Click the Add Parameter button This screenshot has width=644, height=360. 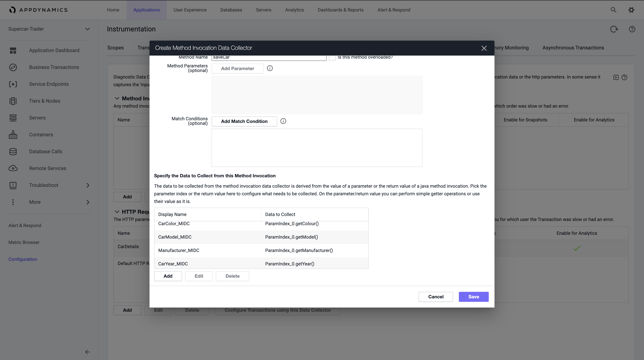[237, 68]
